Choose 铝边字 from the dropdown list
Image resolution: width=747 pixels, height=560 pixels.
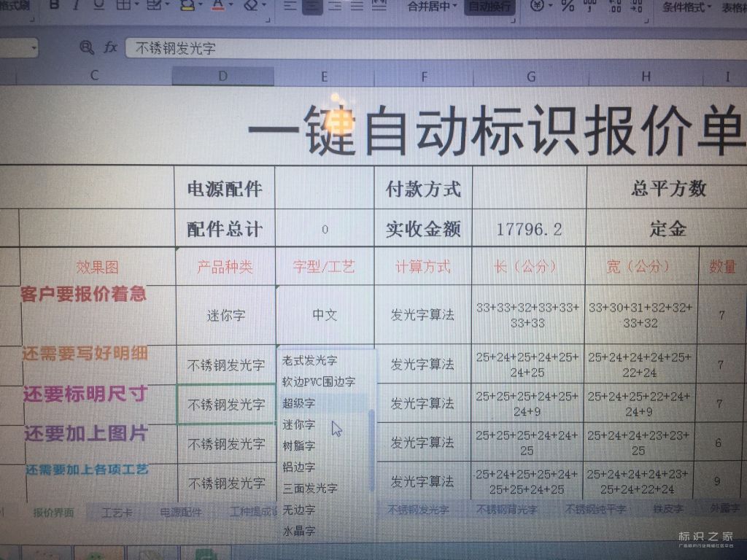point(324,467)
